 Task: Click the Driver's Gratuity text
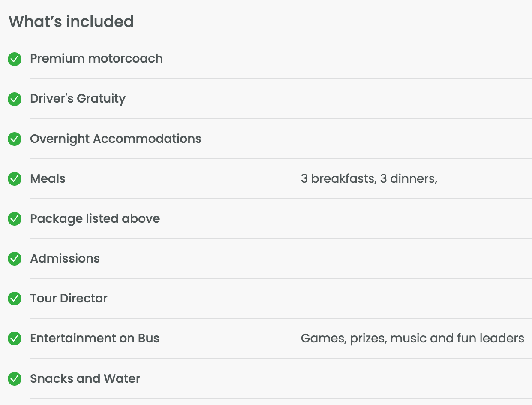[x=78, y=99]
